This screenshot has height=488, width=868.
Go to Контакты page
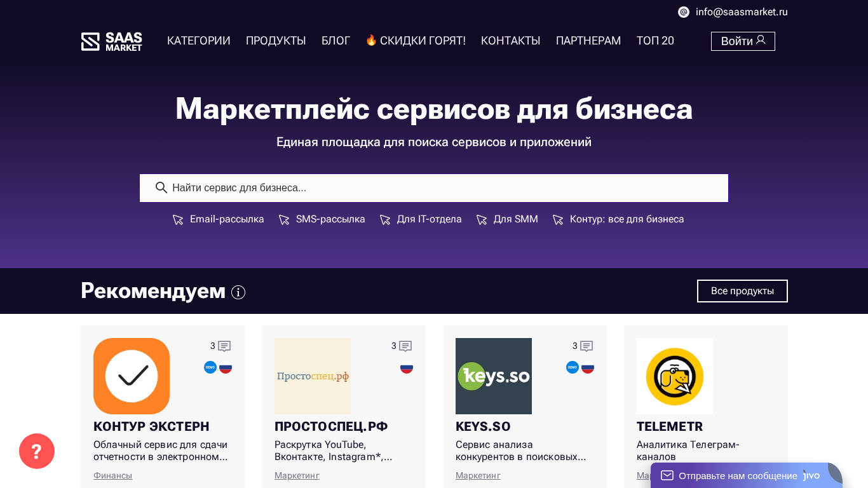511,41
